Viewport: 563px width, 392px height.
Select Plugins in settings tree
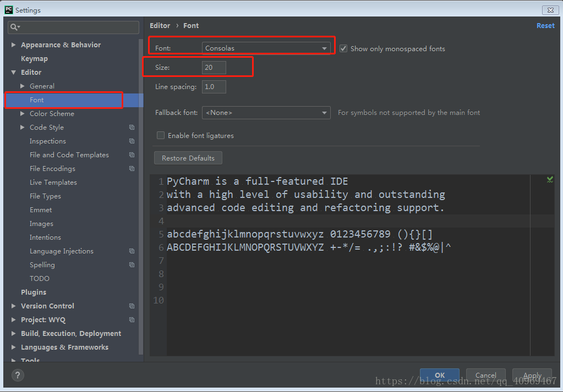[x=34, y=292]
